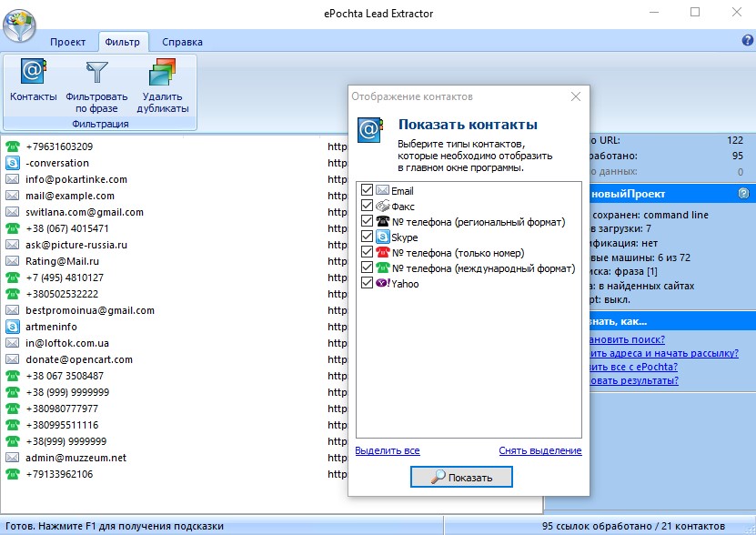Click envelope icon beside info@pokartinke.com
Viewport: 756px width, 535px height.
click(13, 179)
